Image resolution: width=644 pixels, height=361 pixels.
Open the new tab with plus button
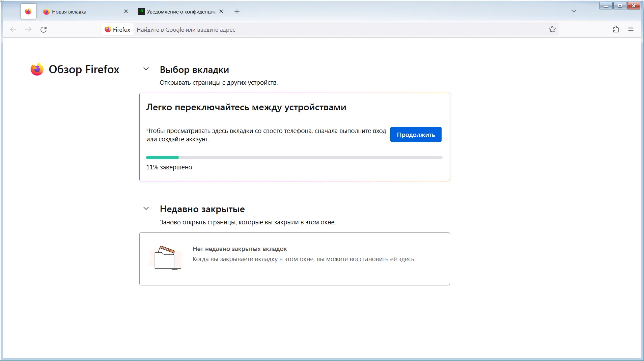pyautogui.click(x=236, y=11)
